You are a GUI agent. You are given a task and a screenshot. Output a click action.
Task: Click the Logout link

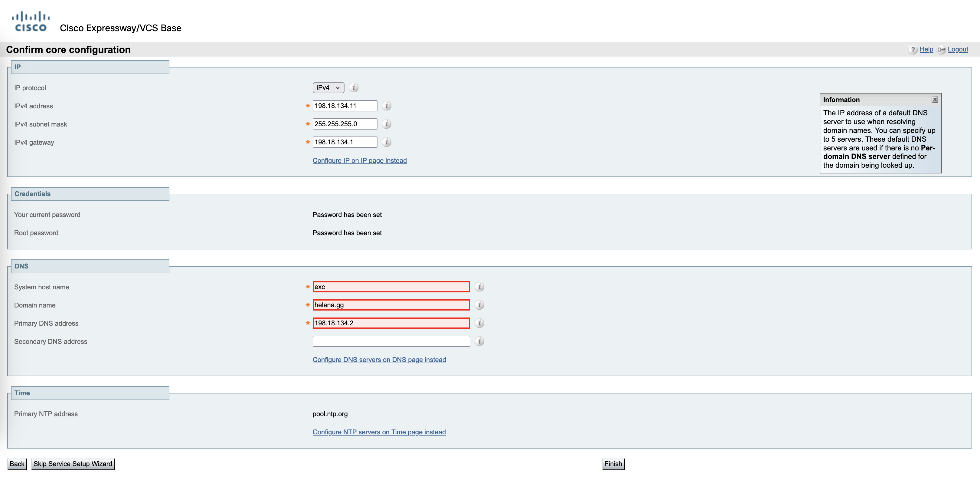pos(957,49)
